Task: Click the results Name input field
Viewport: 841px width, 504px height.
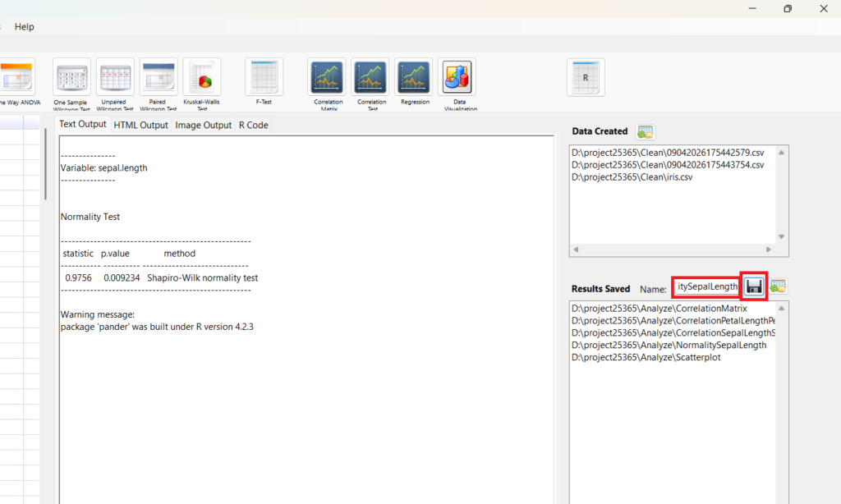Action: point(706,286)
